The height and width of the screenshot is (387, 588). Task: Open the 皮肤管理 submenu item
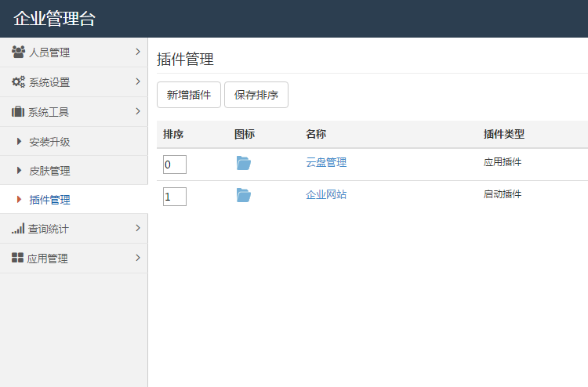coord(49,171)
